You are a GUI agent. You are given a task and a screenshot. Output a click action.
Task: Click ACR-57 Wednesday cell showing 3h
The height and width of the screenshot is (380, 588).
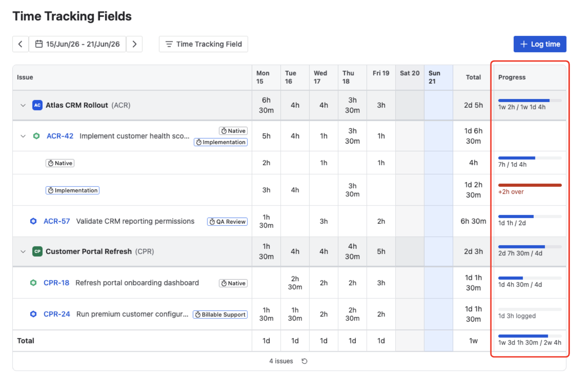[x=324, y=222]
